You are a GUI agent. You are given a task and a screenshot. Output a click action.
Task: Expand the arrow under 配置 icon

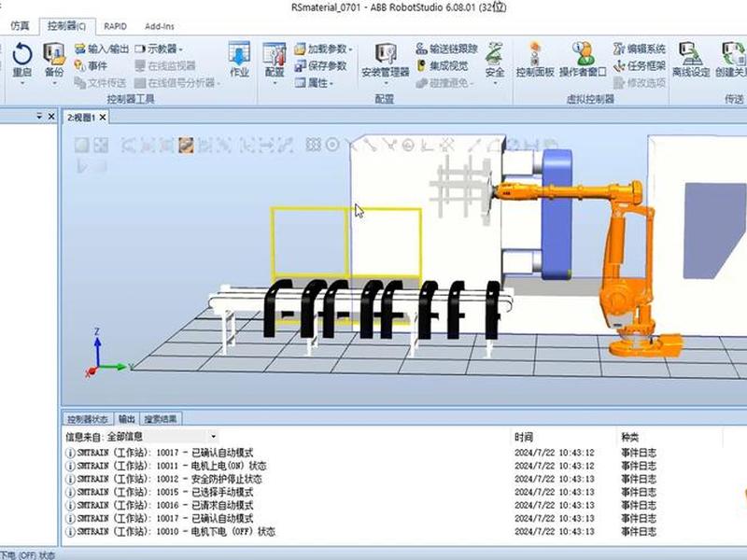click(x=275, y=83)
